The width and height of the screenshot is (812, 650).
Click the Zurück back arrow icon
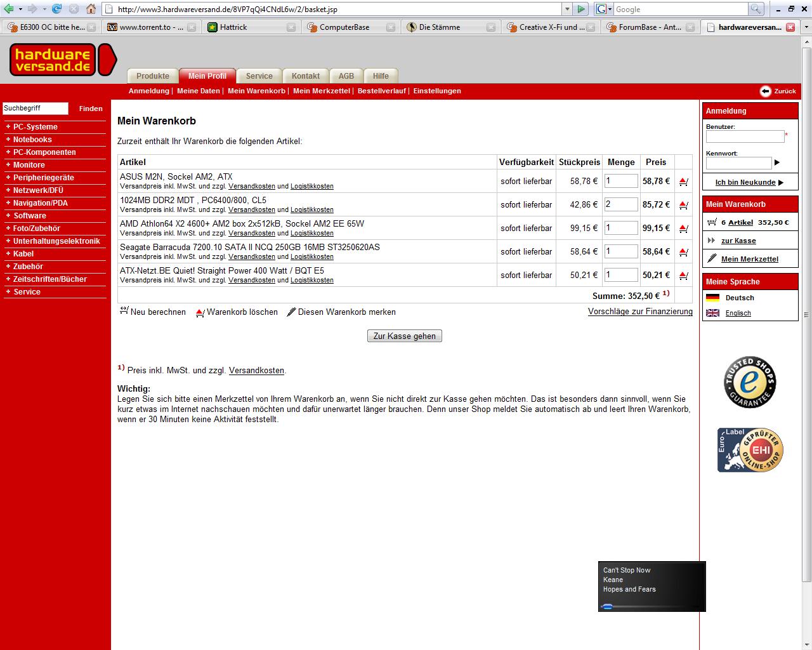tap(766, 91)
